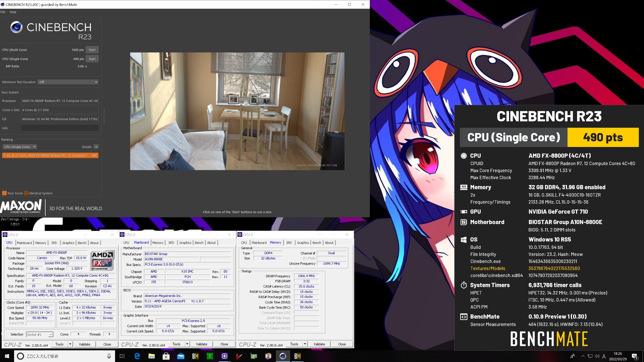Click the rightmost BenchMate taskbar icon
The height and width of the screenshot is (362, 644).
pos(298,356)
